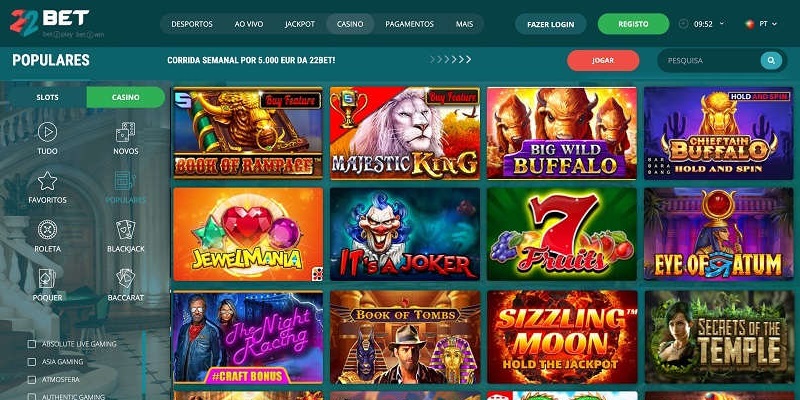Image resolution: width=800 pixels, height=400 pixels.
Task: Open the Desportos menu item
Action: pos(192,24)
